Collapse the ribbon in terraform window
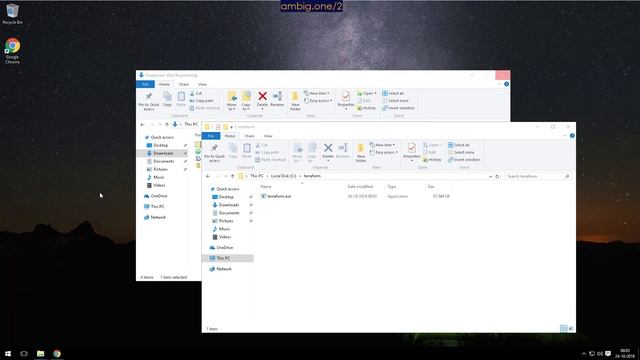Image resolution: width=640 pixels, height=360 pixels. [565, 136]
